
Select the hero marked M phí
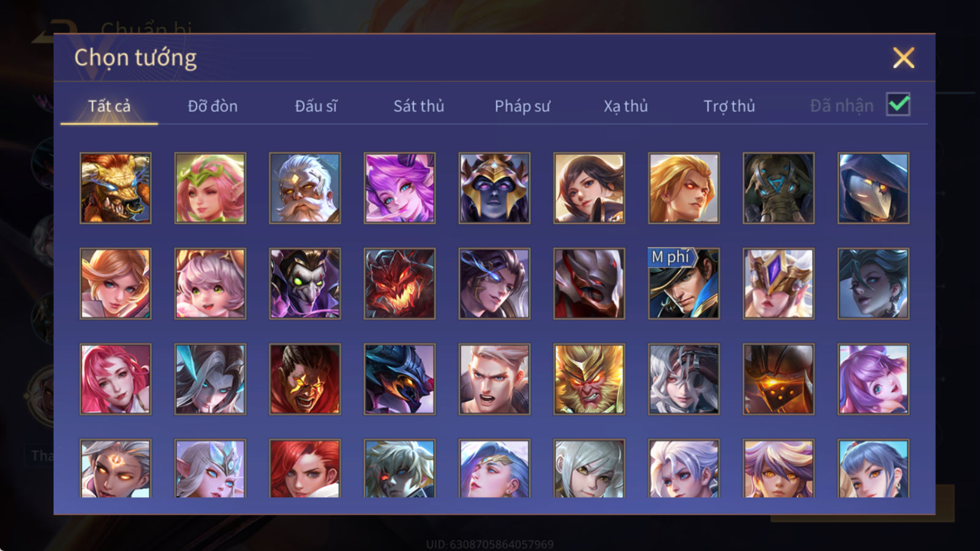click(x=684, y=283)
